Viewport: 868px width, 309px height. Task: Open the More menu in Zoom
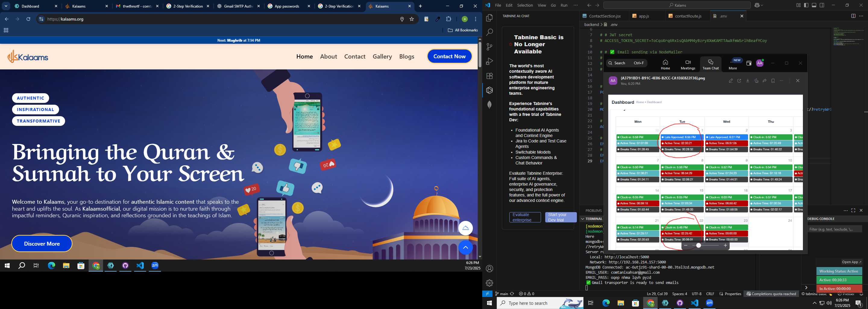(733, 64)
